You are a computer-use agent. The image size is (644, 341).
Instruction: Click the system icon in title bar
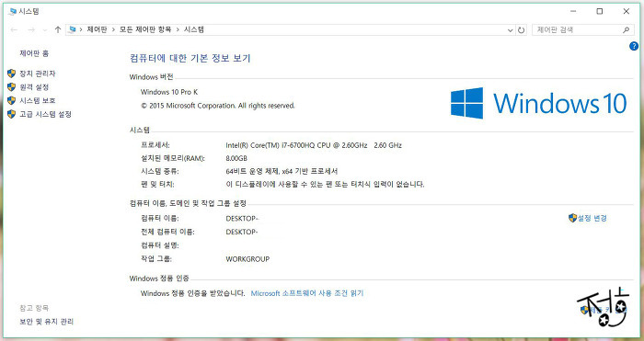click(x=12, y=12)
